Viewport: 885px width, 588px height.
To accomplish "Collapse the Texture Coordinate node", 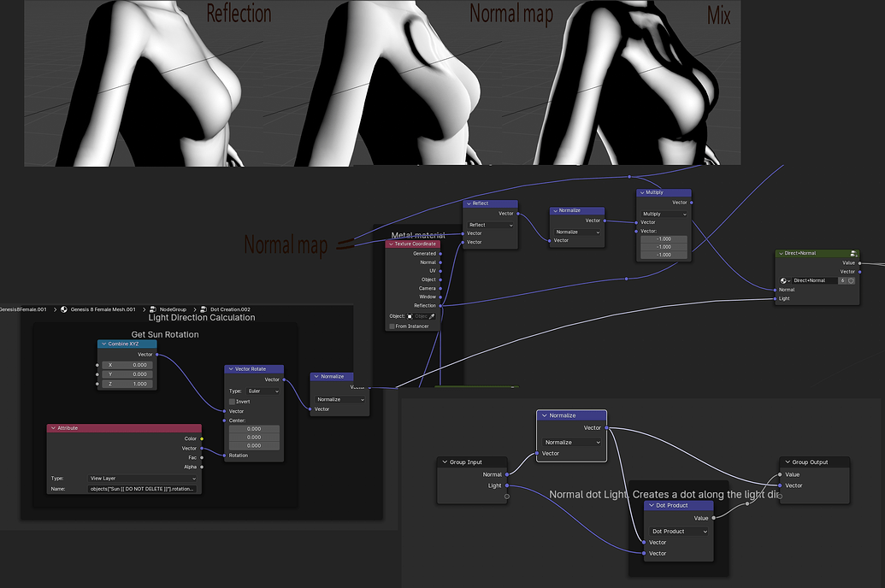I will pyautogui.click(x=391, y=244).
